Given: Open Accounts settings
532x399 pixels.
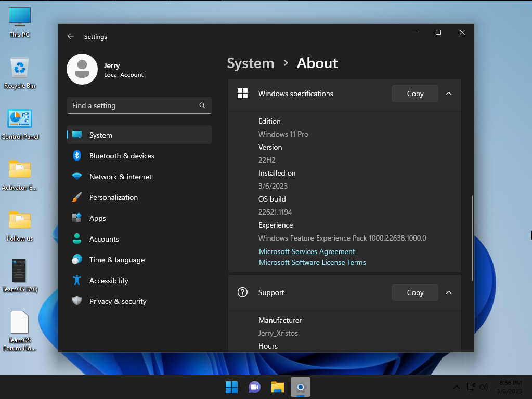Looking at the screenshot, I should (x=139, y=238).
